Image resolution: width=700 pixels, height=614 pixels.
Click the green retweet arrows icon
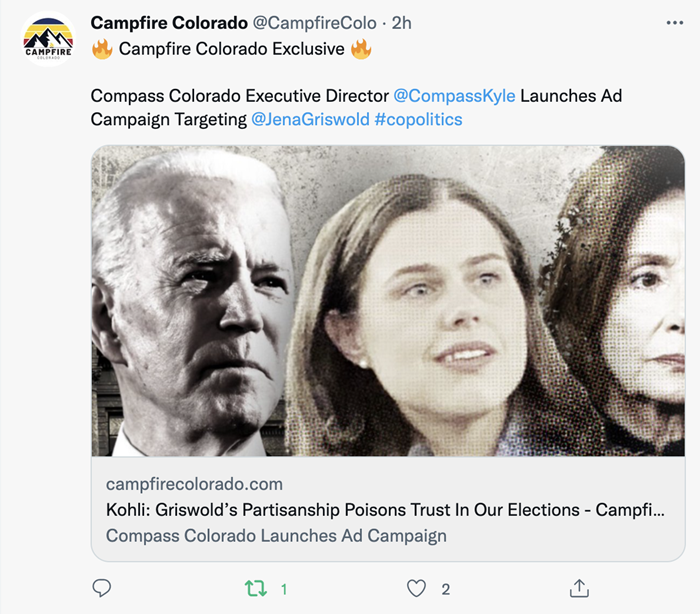click(257, 588)
